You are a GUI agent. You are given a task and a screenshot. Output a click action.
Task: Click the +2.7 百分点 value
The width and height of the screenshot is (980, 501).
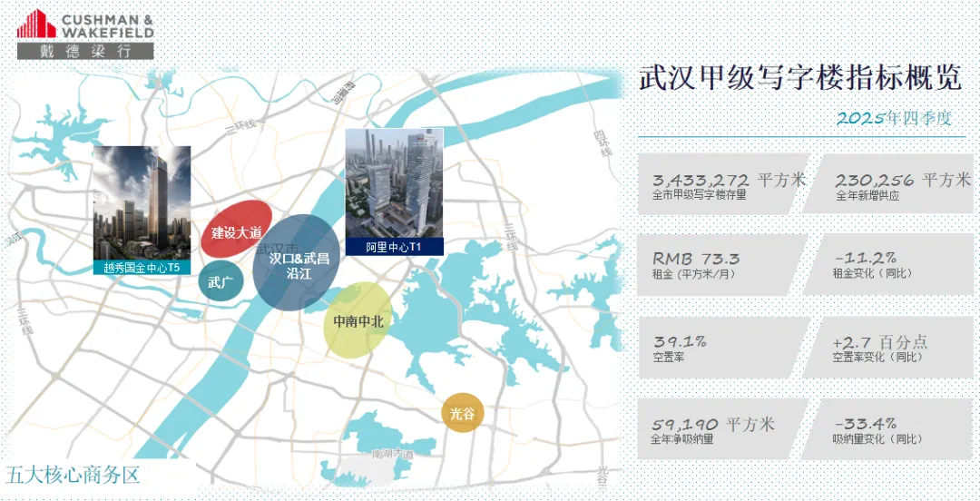tap(880, 342)
